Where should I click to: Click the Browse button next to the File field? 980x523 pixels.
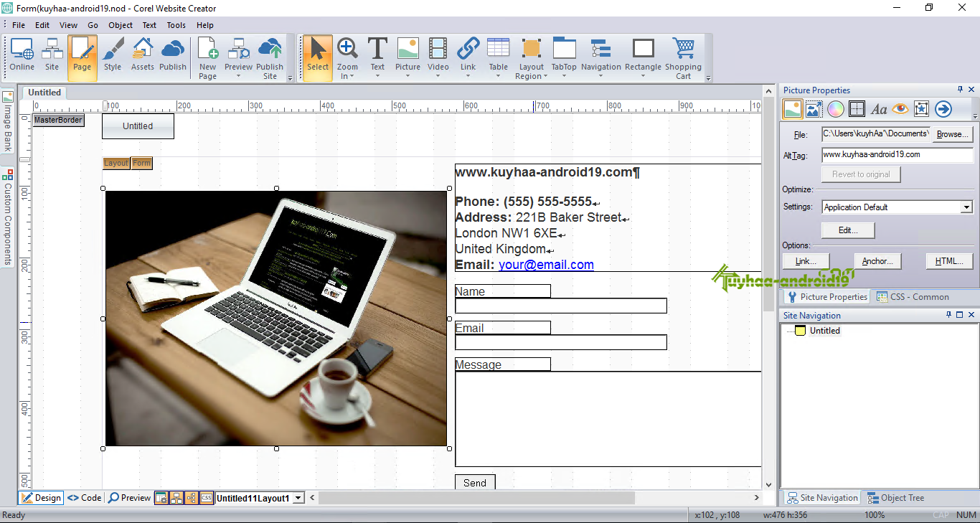pos(952,133)
